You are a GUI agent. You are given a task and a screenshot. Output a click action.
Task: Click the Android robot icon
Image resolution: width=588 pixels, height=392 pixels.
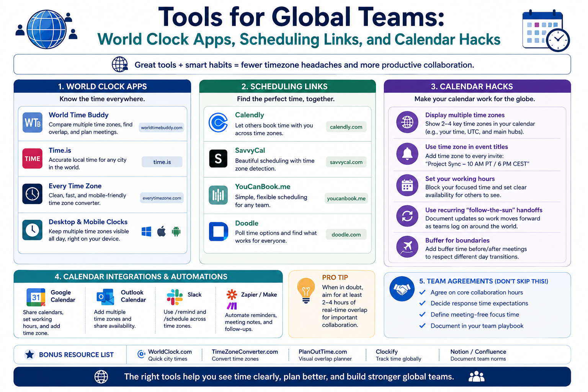click(176, 231)
